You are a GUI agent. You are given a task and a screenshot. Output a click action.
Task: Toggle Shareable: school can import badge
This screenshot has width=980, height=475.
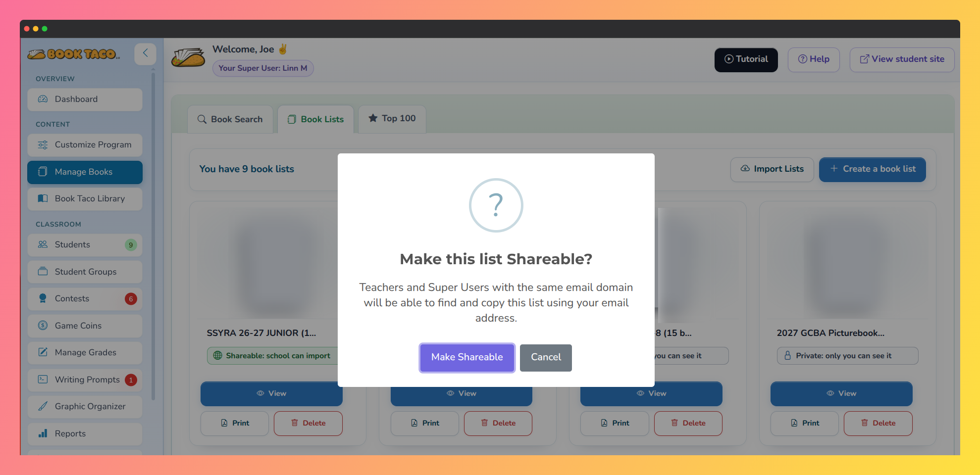click(272, 356)
